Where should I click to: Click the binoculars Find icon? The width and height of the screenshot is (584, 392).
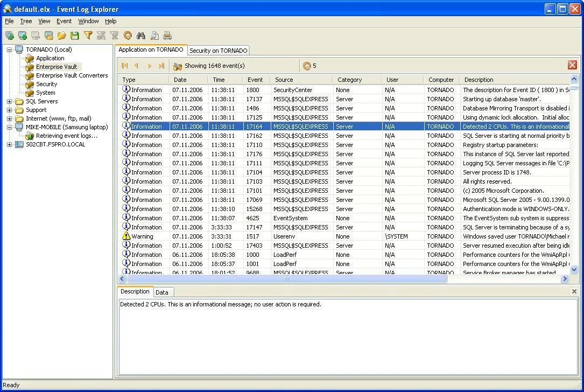(x=141, y=36)
